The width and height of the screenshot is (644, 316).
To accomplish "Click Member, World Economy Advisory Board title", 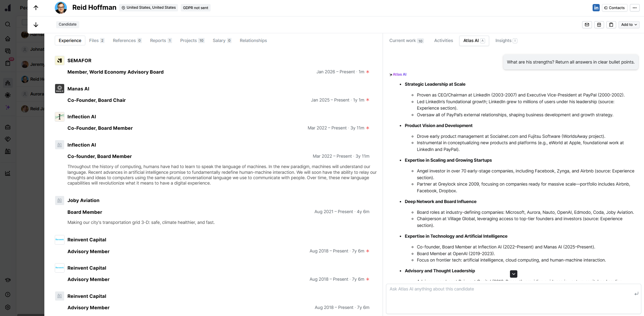I will pyautogui.click(x=116, y=72).
